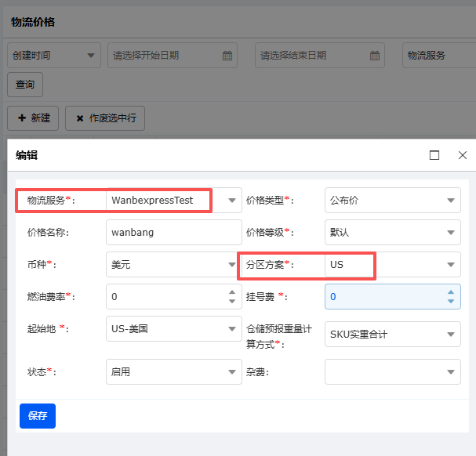The image size is (476, 456).
Task: Expand the 状态 启用 dropdown
Action: pos(231,372)
